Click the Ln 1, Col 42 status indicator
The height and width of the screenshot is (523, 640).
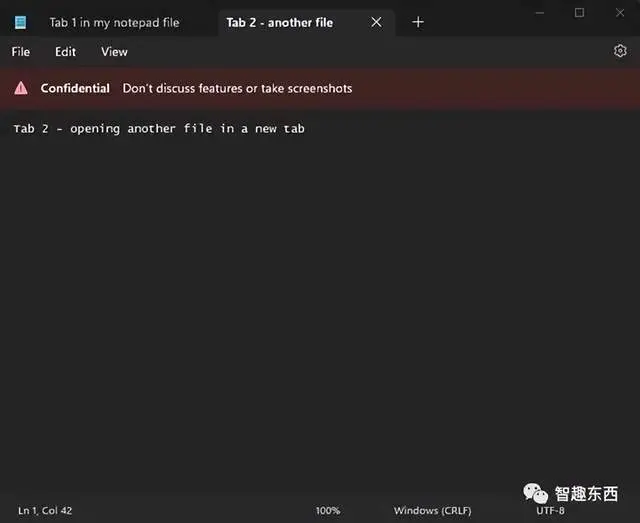(45, 511)
